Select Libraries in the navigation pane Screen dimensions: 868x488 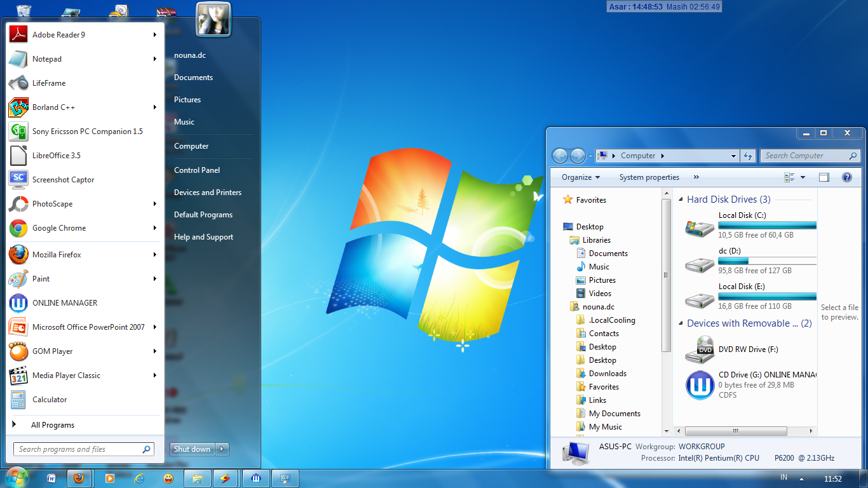(x=597, y=240)
